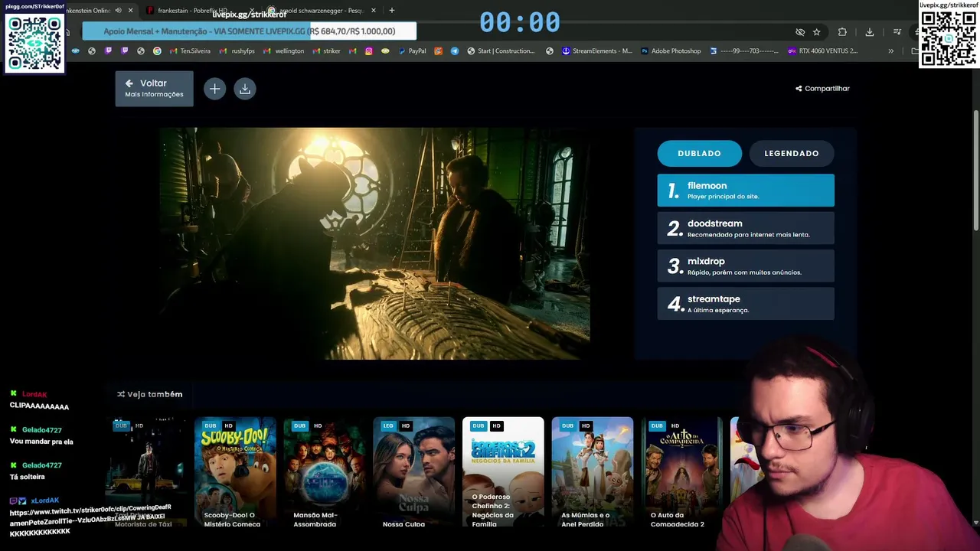Select the DUBLADO audio tab
Screen dimensions: 980x551
tap(700, 153)
